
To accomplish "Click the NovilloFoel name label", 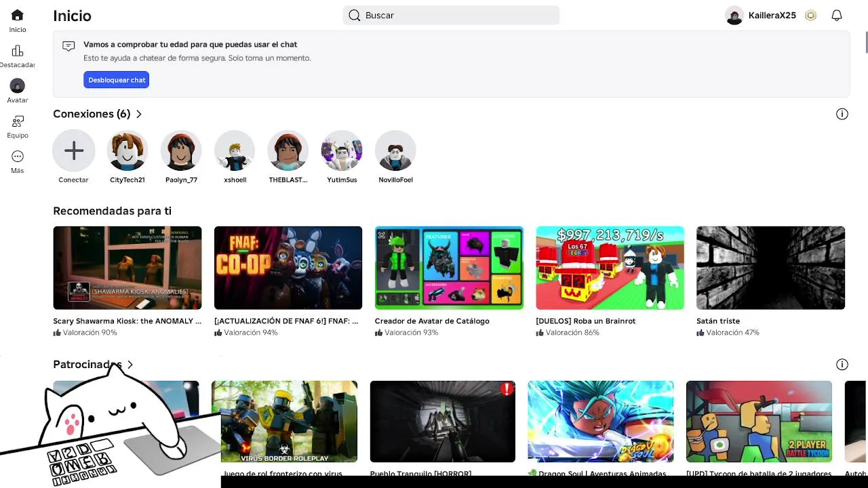I will [x=395, y=180].
